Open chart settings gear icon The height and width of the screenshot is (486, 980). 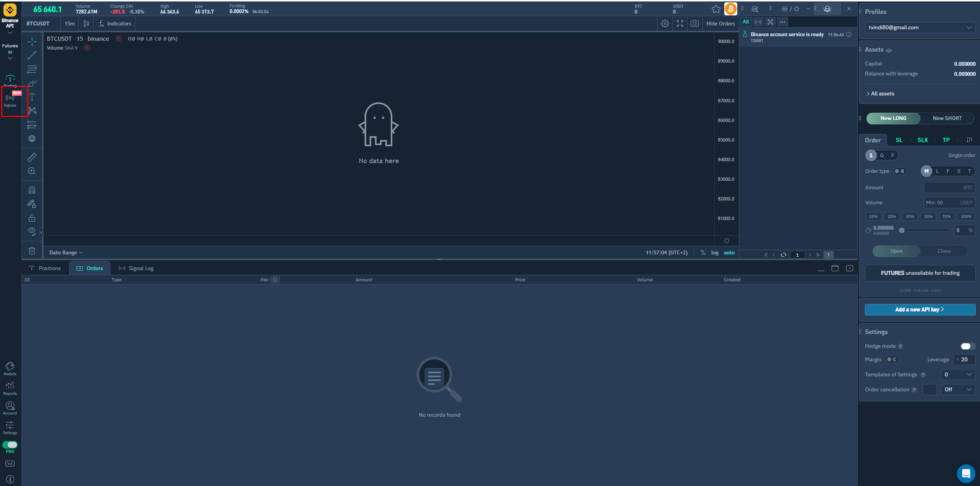(665, 23)
